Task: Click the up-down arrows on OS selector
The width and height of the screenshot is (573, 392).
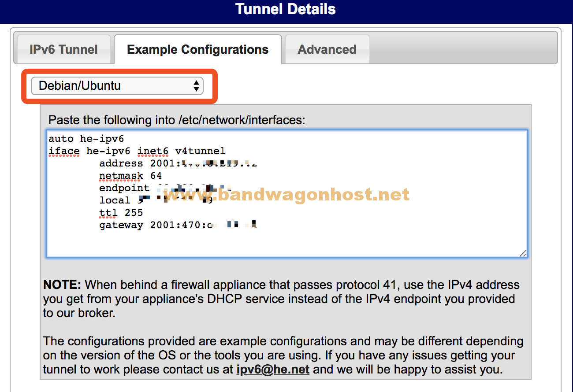Action: (x=197, y=86)
